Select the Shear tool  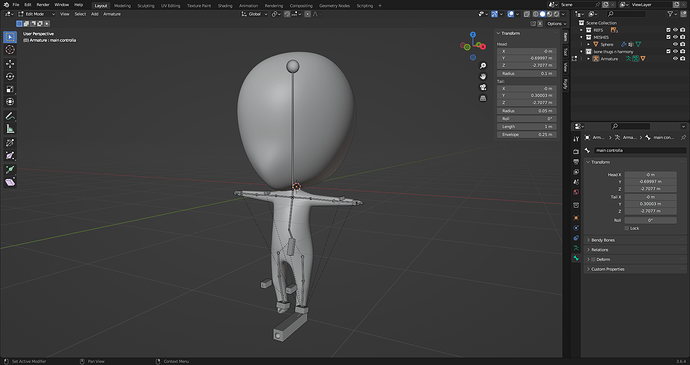click(x=10, y=182)
